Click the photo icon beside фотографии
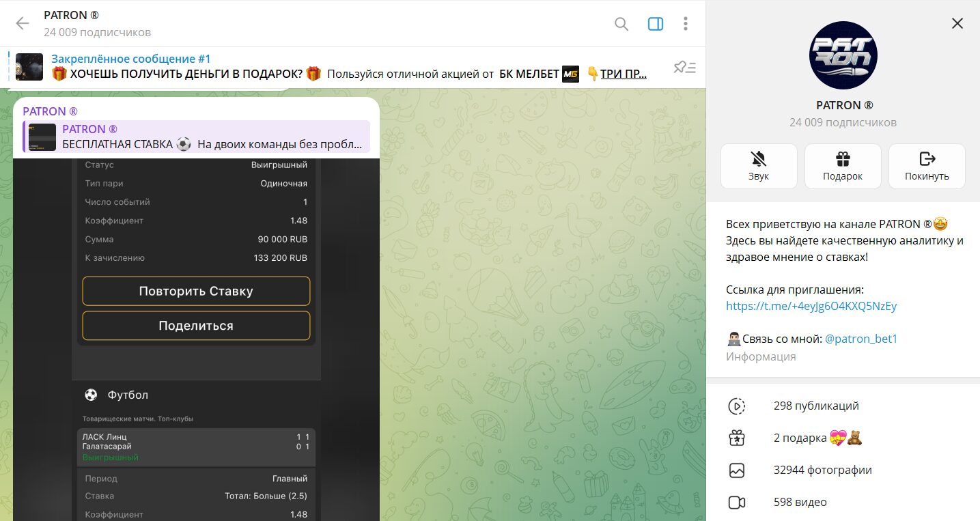980x521 pixels. (736, 470)
